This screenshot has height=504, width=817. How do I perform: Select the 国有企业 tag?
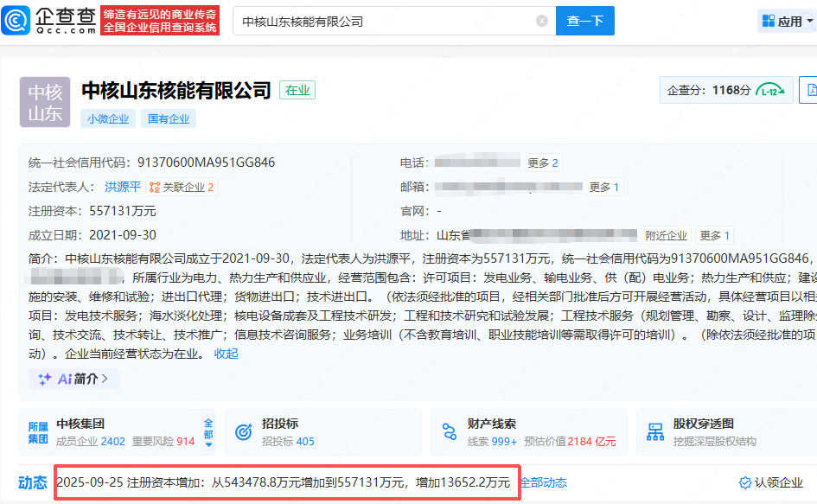[170, 119]
